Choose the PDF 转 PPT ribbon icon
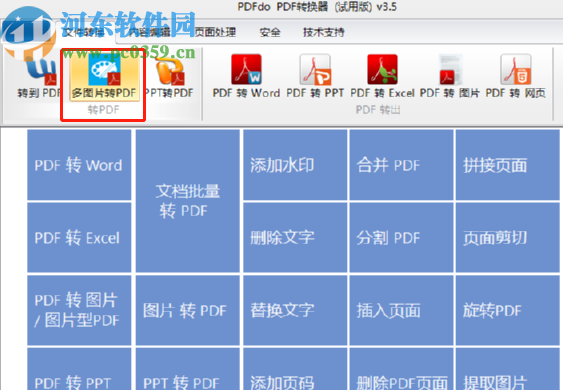Viewport: 563px width, 390px height. click(315, 76)
